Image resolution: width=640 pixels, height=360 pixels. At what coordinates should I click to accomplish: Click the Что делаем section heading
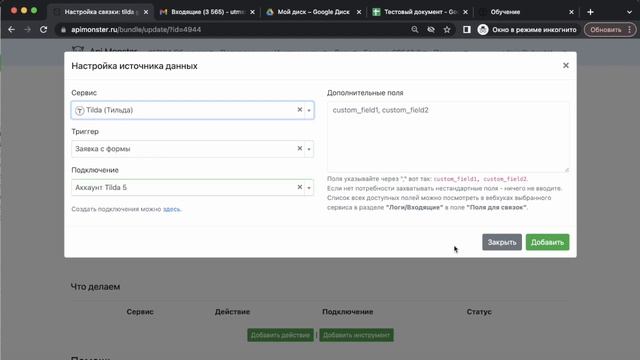coord(96,287)
